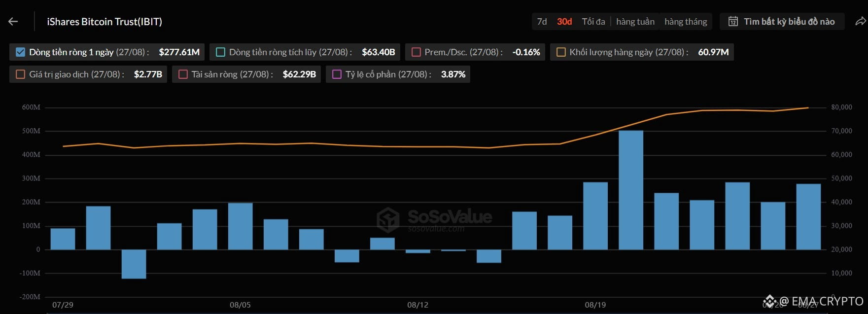
Task: Select the 30d range tab
Action: [564, 22]
